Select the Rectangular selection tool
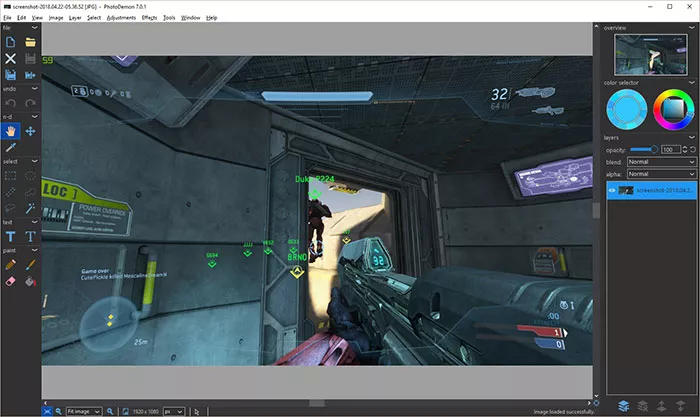Image resolution: width=700 pixels, height=417 pixels. (x=10, y=175)
